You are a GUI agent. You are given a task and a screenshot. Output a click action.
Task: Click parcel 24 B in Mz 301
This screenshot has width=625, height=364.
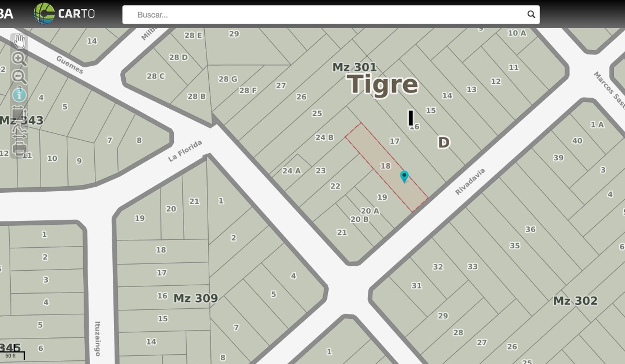324,137
